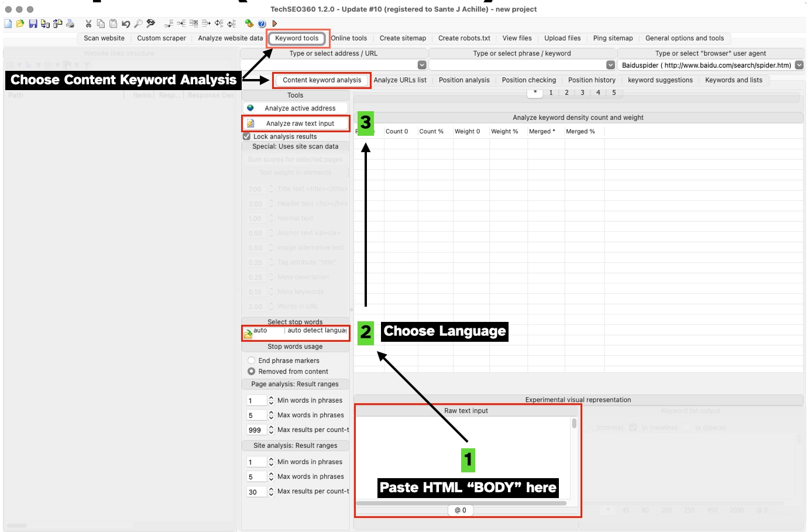807x532 pixels.
Task: Toggle the Lock analysis results checkbox
Action: [x=247, y=136]
